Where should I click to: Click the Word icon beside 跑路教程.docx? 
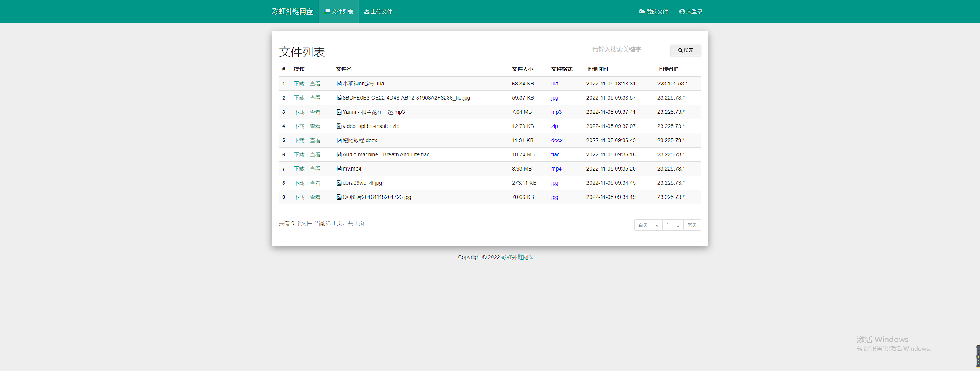coord(339,140)
